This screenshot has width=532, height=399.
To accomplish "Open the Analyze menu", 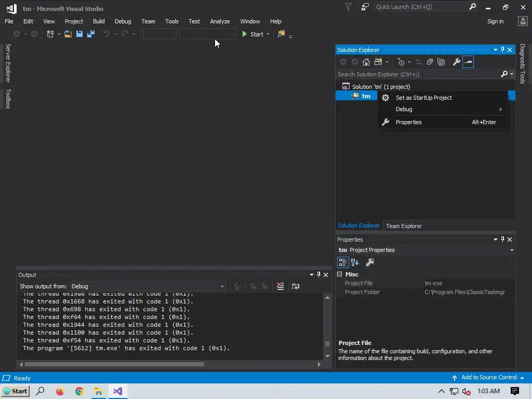I will (x=220, y=21).
